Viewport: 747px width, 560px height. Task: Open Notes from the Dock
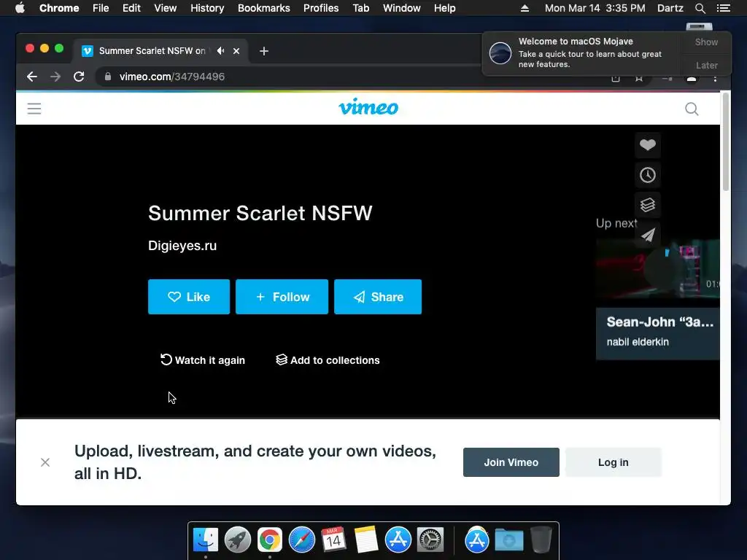tap(366, 540)
